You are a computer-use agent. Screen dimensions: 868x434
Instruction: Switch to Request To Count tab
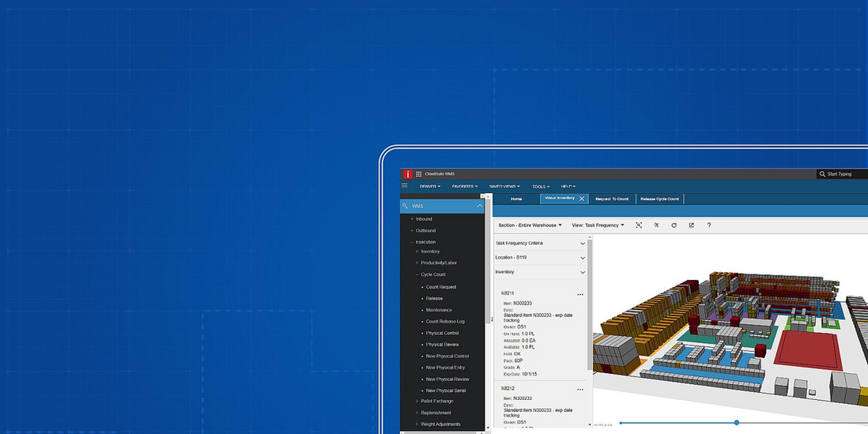[x=612, y=198]
